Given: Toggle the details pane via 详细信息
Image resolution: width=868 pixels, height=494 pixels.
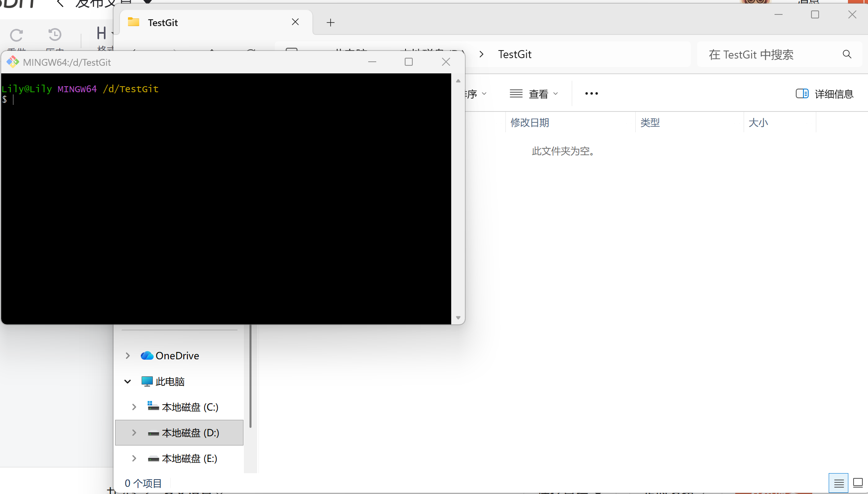Looking at the screenshot, I should [x=824, y=94].
